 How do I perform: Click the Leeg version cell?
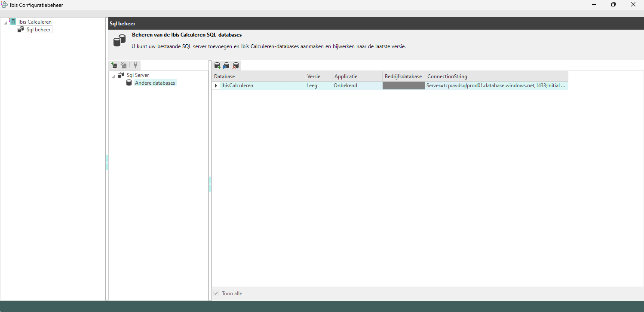coord(319,86)
